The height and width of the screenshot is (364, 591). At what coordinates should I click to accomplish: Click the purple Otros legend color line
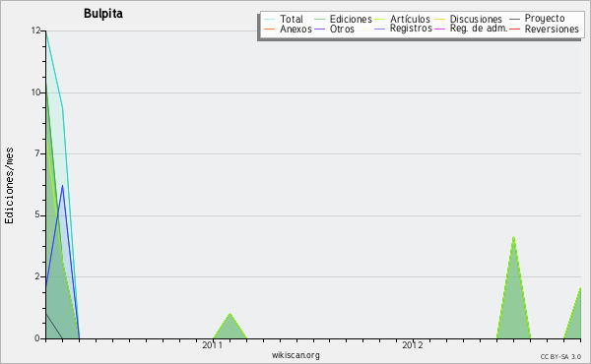(319, 29)
